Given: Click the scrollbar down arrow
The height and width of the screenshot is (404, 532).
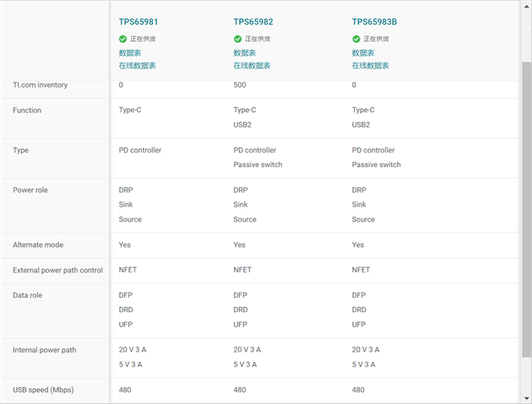Looking at the screenshot, I should pyautogui.click(x=526, y=398).
